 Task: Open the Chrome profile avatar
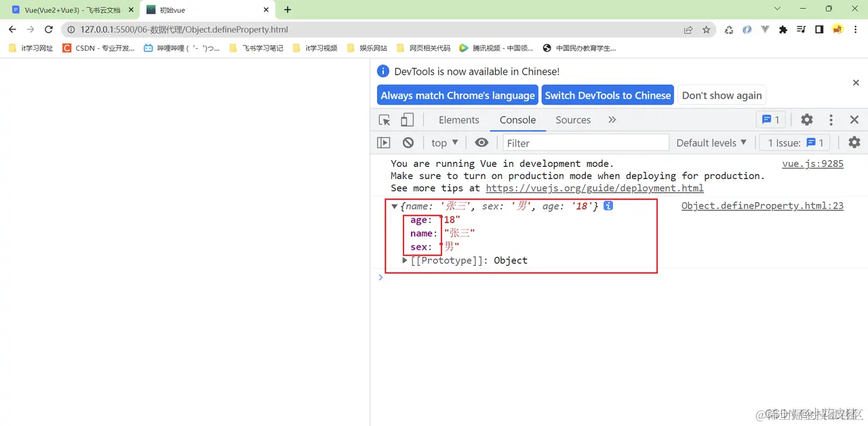click(837, 30)
